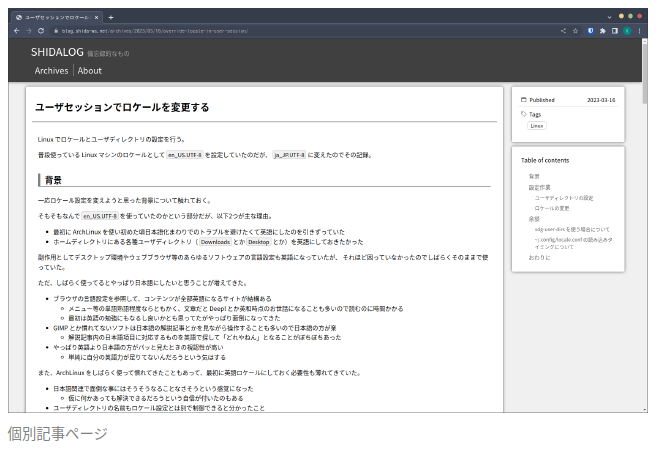The image size is (661, 457).
Task: Toggle the browser side panel icon
Action: click(x=615, y=31)
